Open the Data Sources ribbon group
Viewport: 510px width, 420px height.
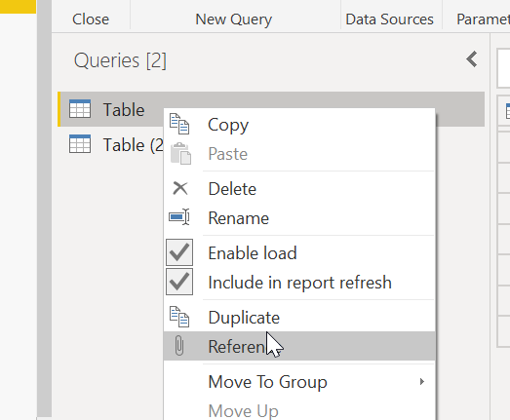pos(389,19)
